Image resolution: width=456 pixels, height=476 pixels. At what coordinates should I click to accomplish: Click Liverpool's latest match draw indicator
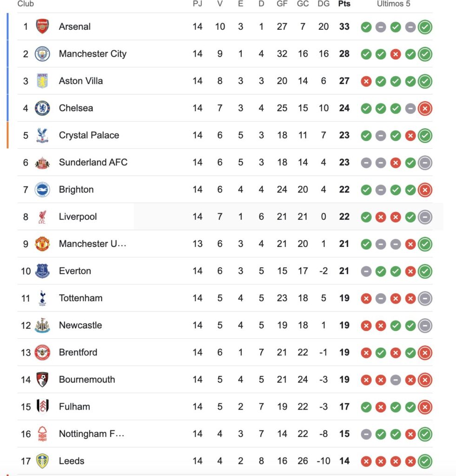point(425,217)
